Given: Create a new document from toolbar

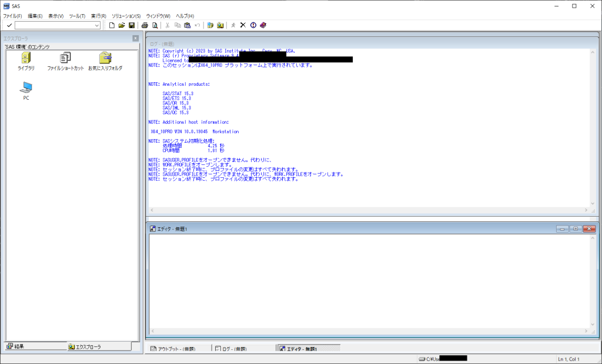Looking at the screenshot, I should click(x=112, y=25).
